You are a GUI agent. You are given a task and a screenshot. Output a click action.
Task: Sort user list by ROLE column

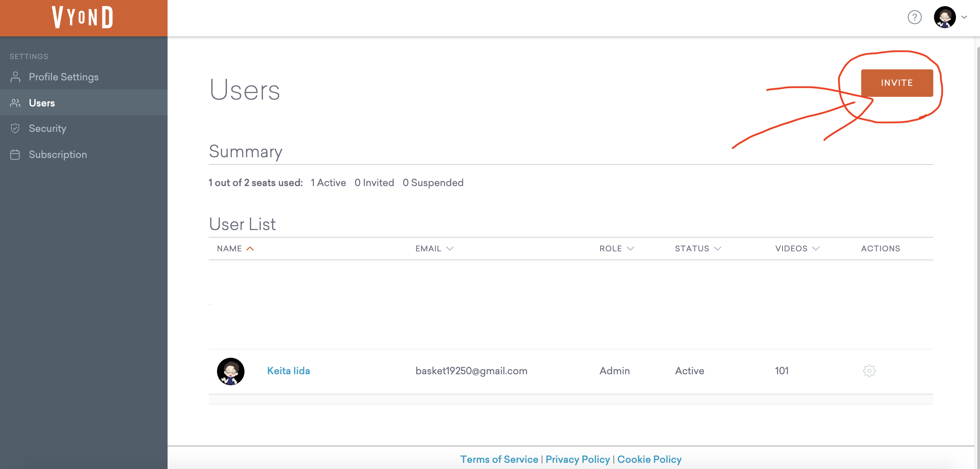tap(617, 248)
